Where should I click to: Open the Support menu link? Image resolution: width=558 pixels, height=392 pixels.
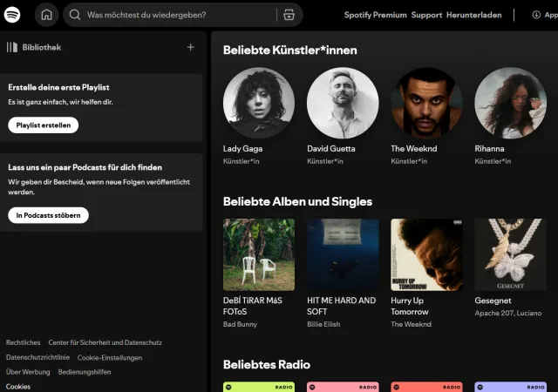(426, 15)
